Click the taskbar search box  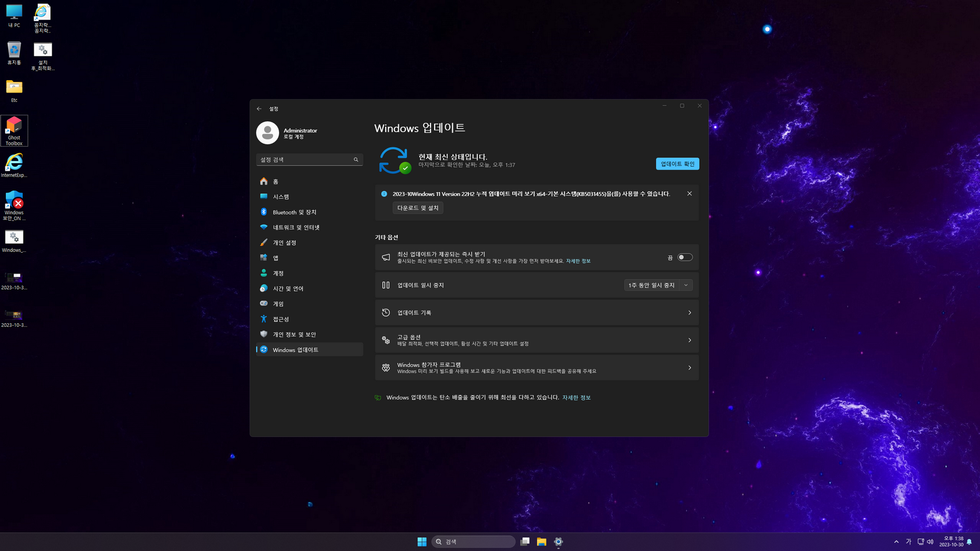474,542
